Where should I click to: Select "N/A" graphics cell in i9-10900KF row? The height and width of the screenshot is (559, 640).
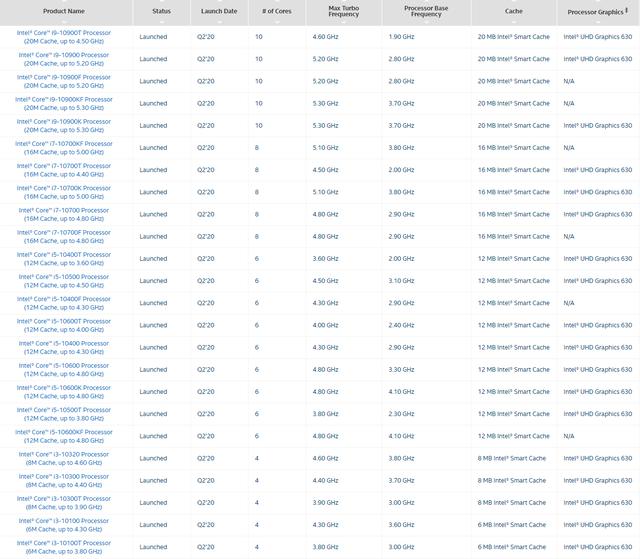tap(569, 103)
